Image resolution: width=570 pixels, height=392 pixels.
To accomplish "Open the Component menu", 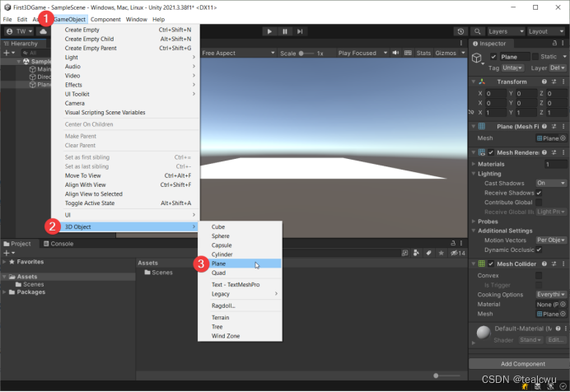I will click(105, 19).
